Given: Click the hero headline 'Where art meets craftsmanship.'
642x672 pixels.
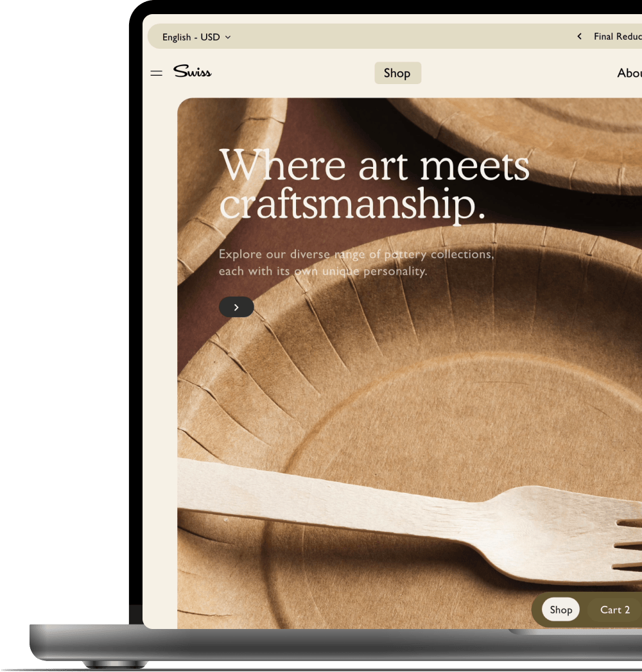Looking at the screenshot, I should (x=374, y=184).
